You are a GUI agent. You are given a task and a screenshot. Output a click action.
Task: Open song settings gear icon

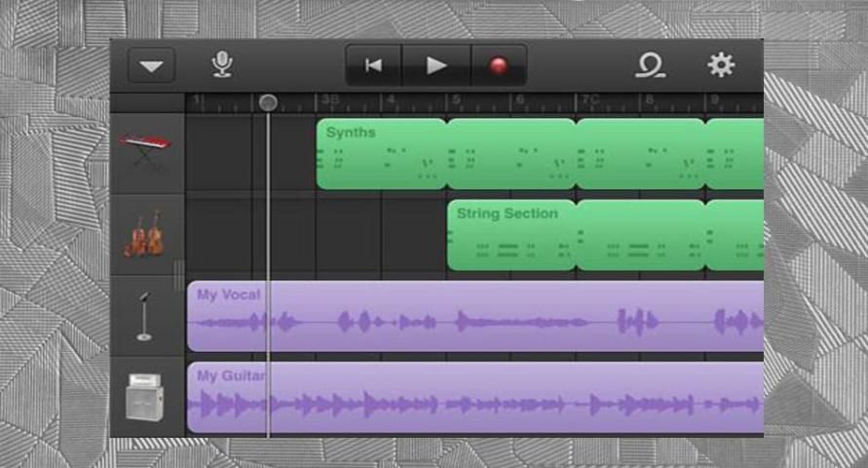721,65
